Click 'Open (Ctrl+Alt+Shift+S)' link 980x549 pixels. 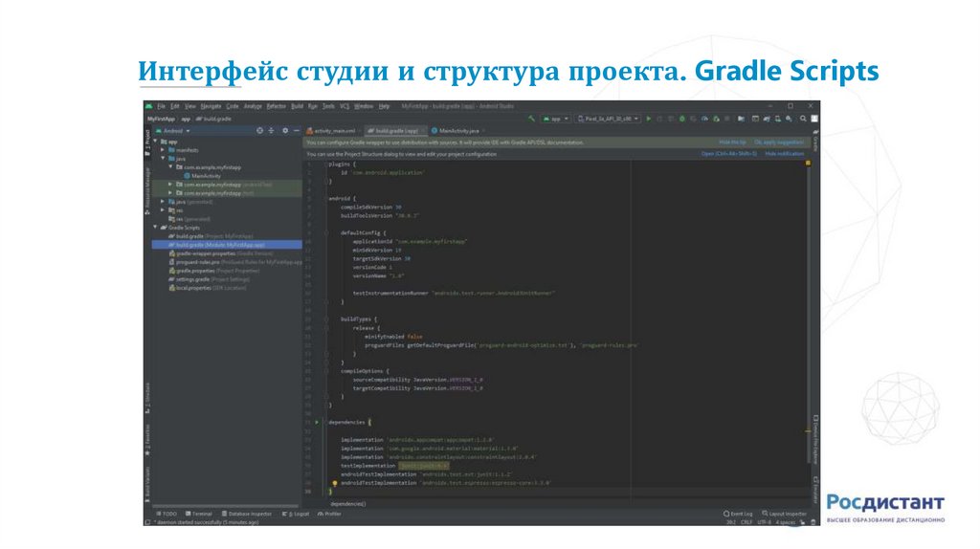click(x=728, y=154)
